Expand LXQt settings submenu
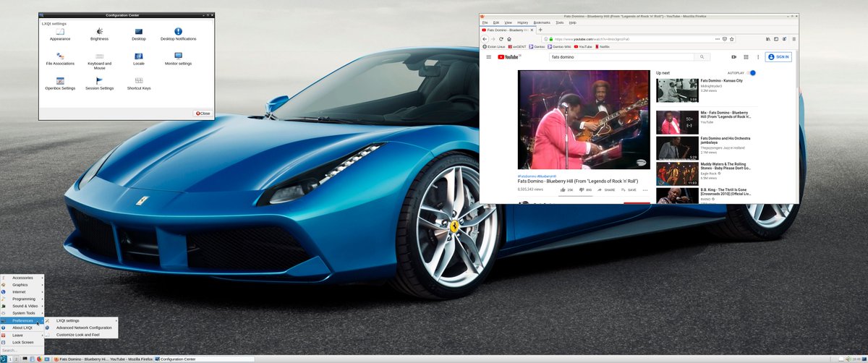This screenshot has width=868, height=363. [x=81, y=320]
